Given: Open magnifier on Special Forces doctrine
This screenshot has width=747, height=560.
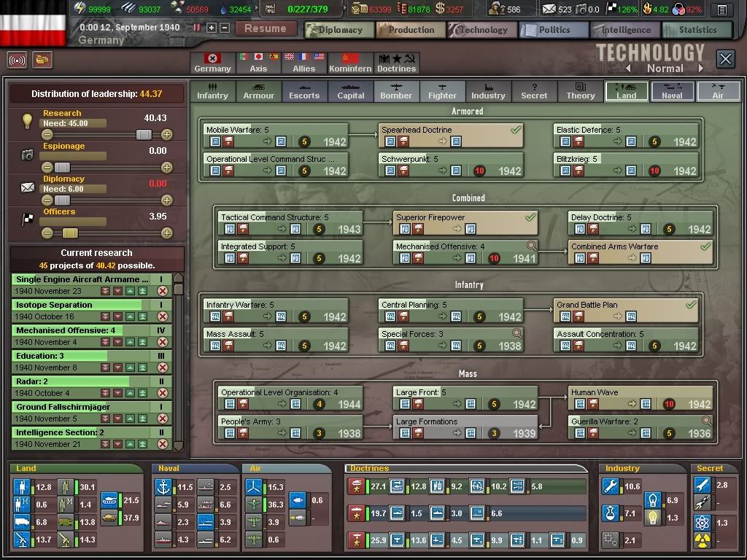Looking at the screenshot, I should (x=517, y=332).
